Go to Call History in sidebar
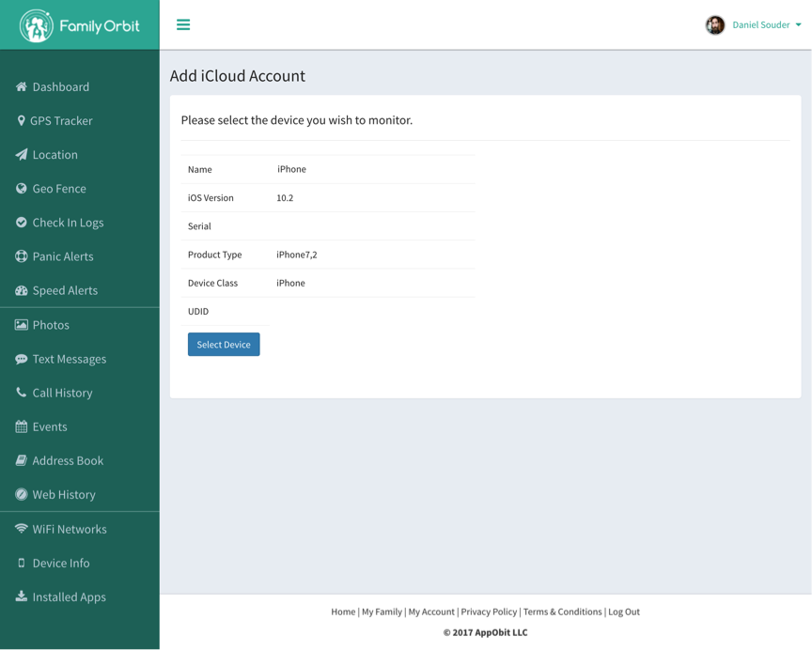Viewport: 812px width, 650px height. click(62, 393)
